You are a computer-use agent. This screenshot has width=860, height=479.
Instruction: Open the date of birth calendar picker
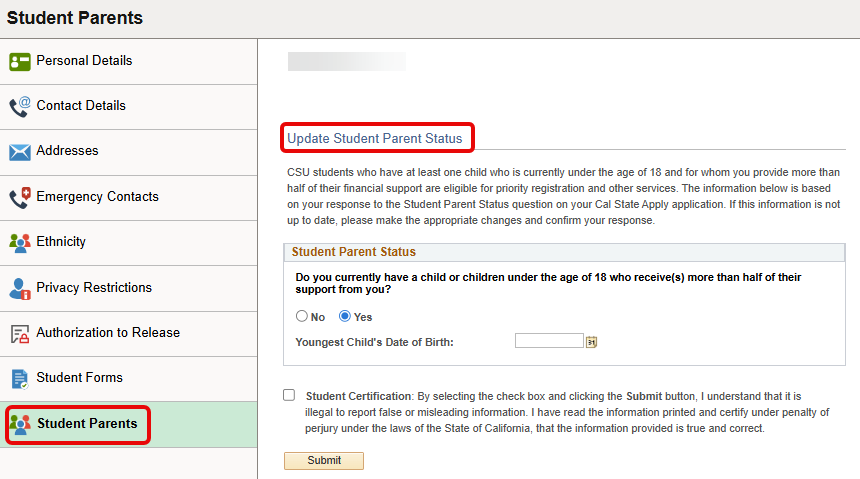[x=591, y=342]
